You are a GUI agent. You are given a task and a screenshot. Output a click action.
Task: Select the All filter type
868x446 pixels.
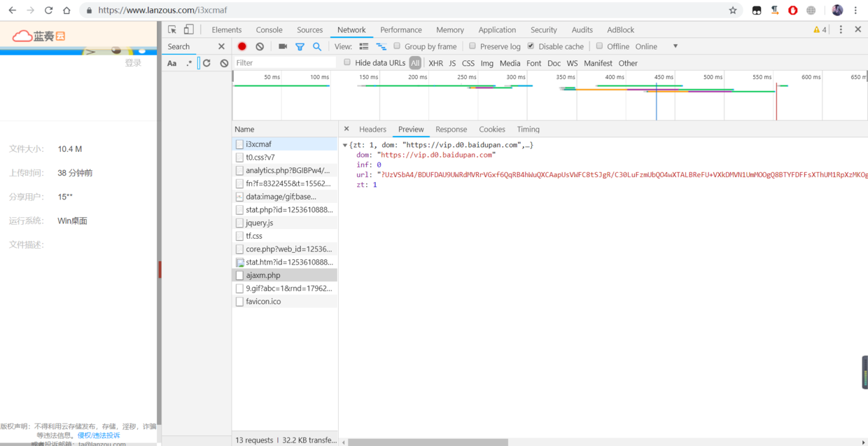pyautogui.click(x=415, y=63)
